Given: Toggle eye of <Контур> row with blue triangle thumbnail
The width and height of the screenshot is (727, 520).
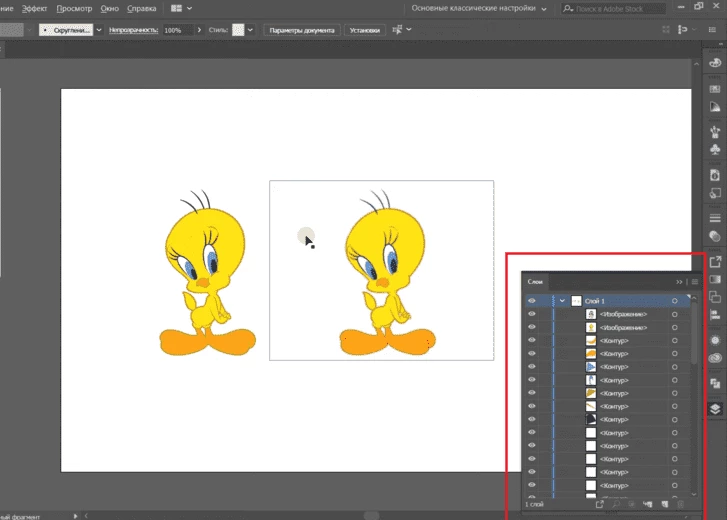Looking at the screenshot, I should click(532, 367).
